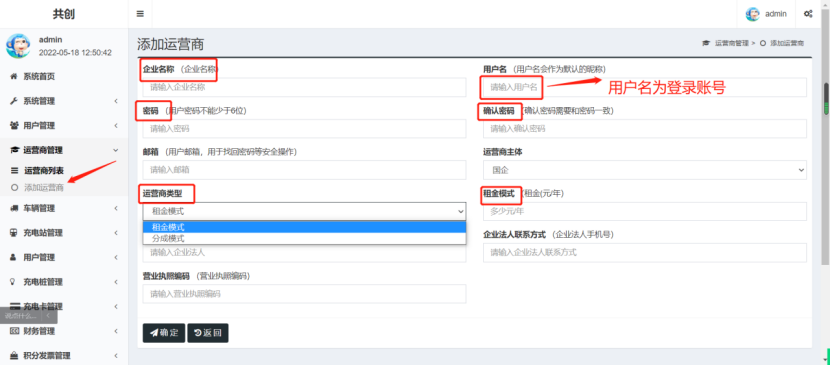Expand the 车辆管理 chevron
831x365 pixels.
(x=116, y=208)
